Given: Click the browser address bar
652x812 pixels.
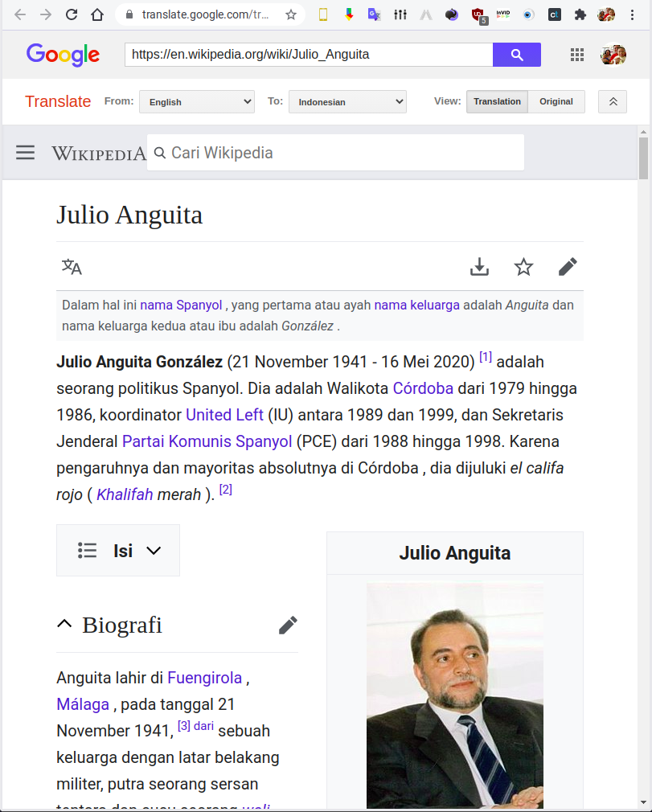Looking at the screenshot, I should pos(206,14).
